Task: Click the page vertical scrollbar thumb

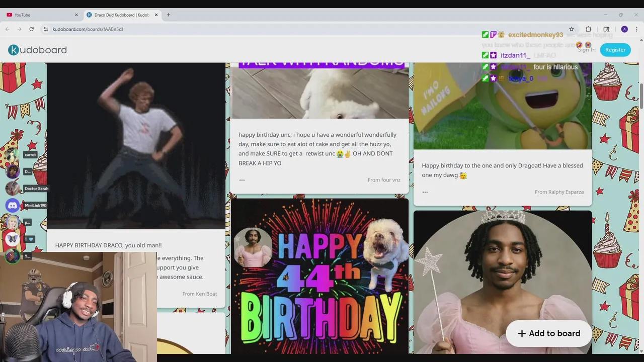Action: (641, 95)
